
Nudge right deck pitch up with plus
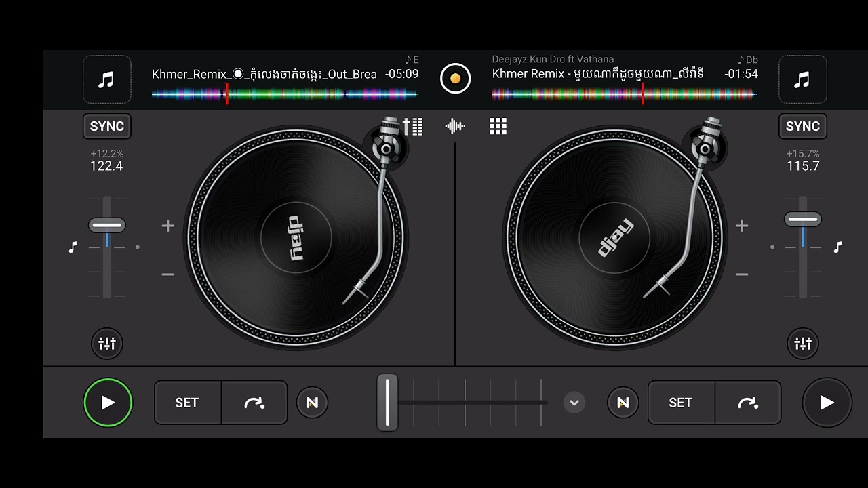coord(742,226)
